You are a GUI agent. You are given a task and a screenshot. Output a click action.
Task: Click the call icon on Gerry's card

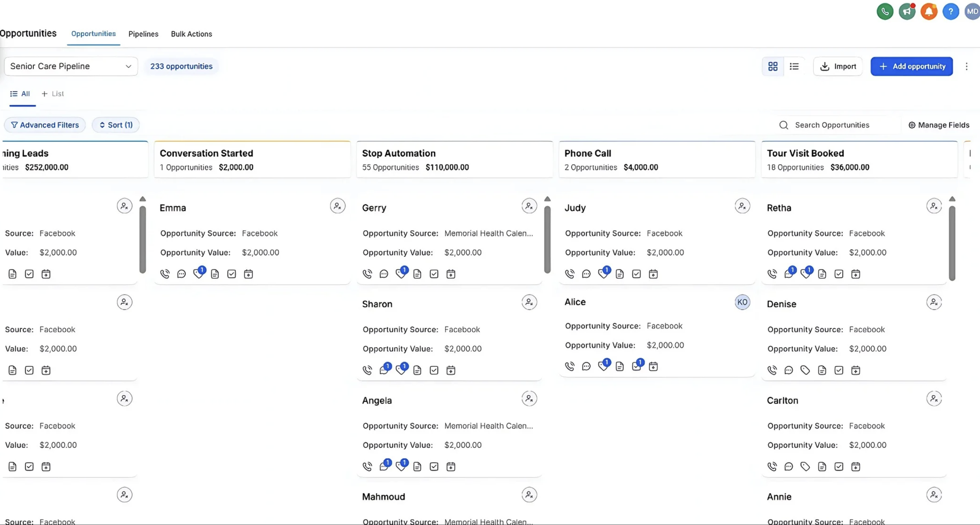[367, 274]
